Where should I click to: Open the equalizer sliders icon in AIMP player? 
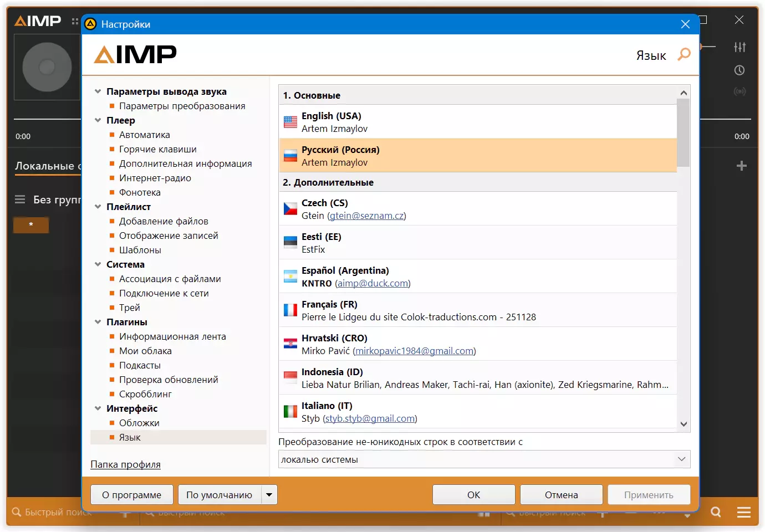pos(739,47)
